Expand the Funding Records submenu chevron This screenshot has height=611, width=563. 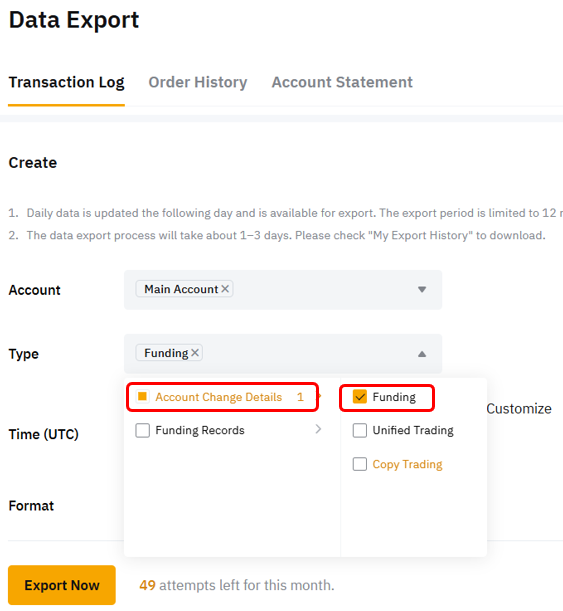coord(318,429)
